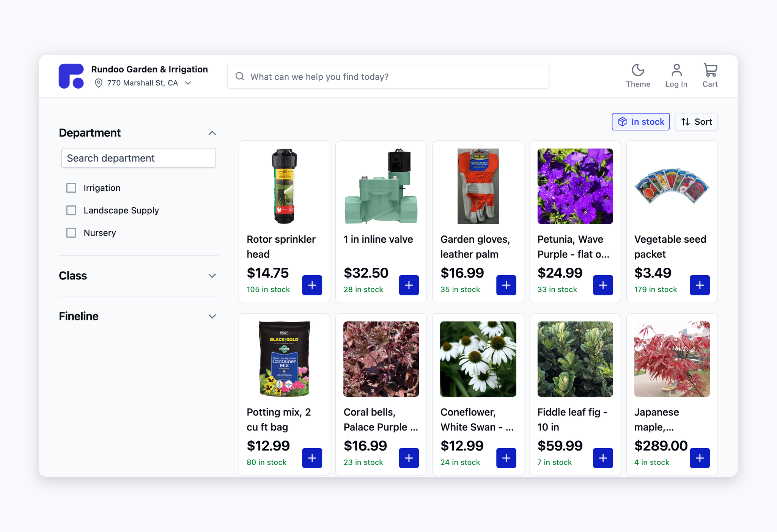Open the Cart icon
The image size is (777, 532).
710,70
